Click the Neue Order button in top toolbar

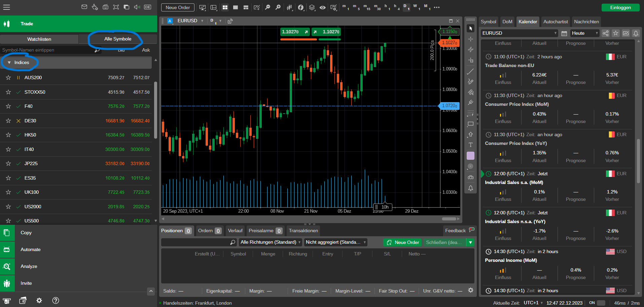(178, 7)
